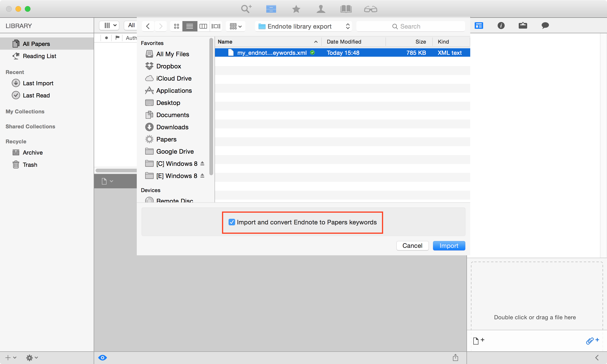Go back in file dialog
The image size is (607, 364).
148,26
